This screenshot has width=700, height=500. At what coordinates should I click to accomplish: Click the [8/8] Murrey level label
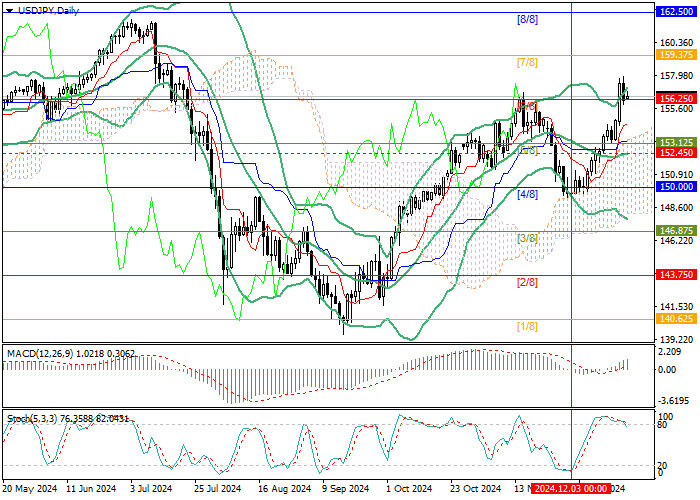528,20
